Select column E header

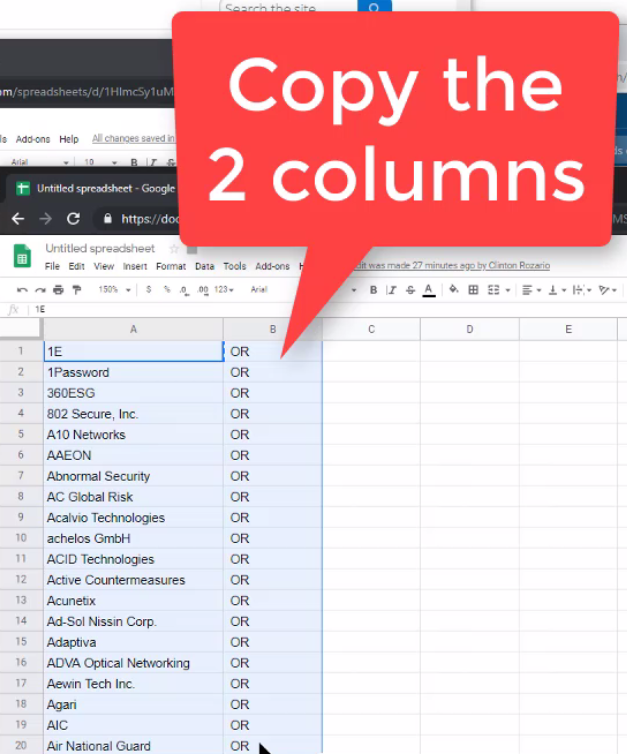(568, 329)
